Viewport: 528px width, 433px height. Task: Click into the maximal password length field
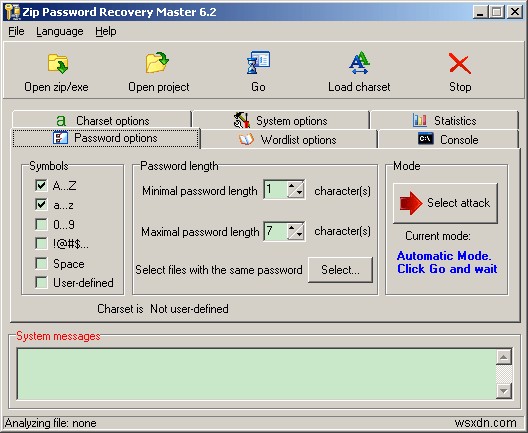click(276, 231)
